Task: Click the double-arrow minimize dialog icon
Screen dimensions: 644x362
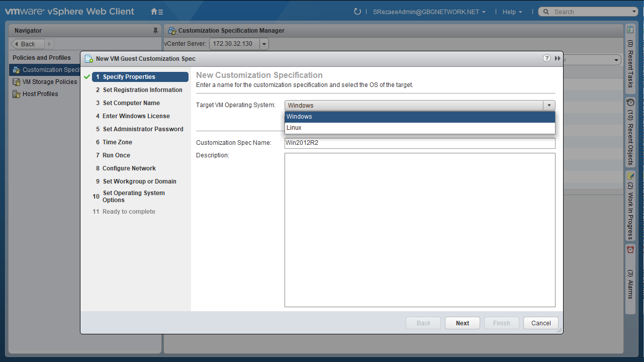Action: [558, 58]
